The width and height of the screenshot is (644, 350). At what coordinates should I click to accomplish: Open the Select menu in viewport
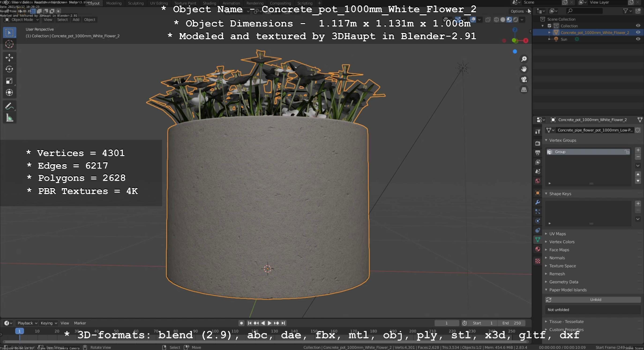coord(62,20)
